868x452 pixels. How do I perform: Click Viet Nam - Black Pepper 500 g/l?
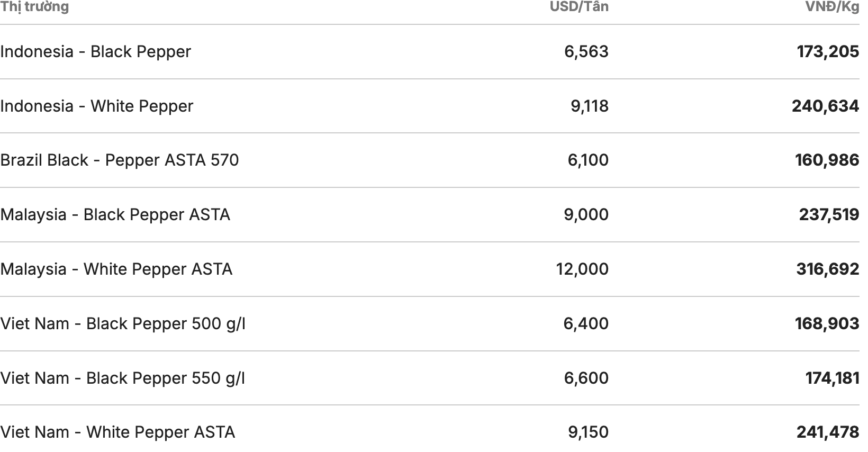tap(123, 324)
